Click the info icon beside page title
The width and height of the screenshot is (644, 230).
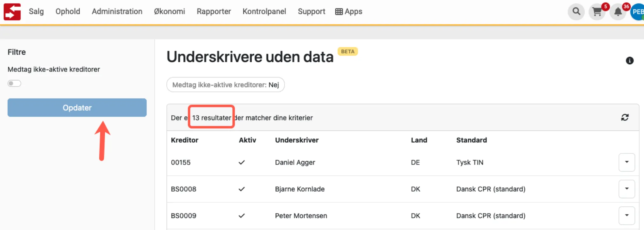[x=630, y=60]
